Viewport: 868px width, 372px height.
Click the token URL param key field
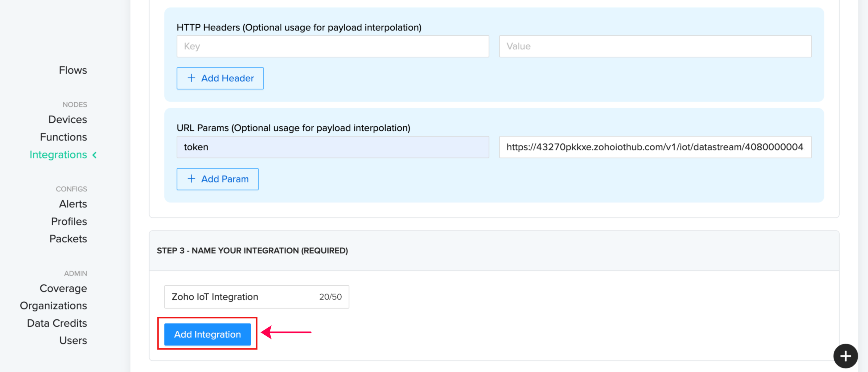pos(333,147)
